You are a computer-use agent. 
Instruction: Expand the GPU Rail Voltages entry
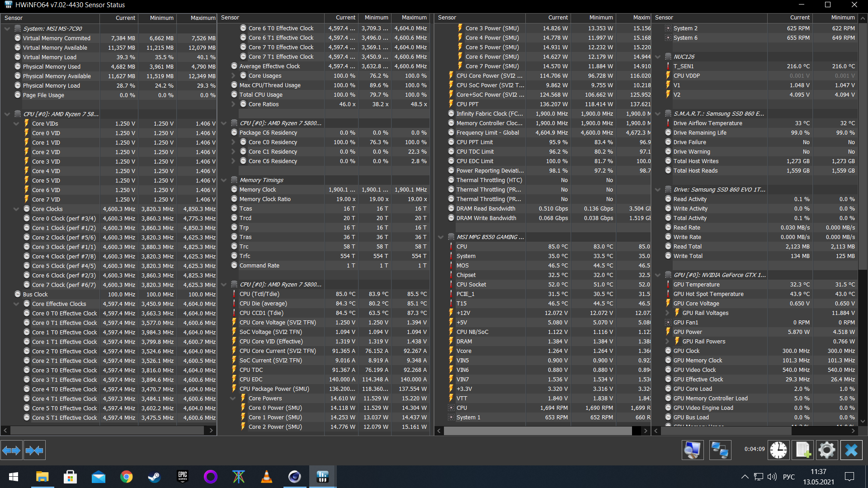(x=667, y=313)
